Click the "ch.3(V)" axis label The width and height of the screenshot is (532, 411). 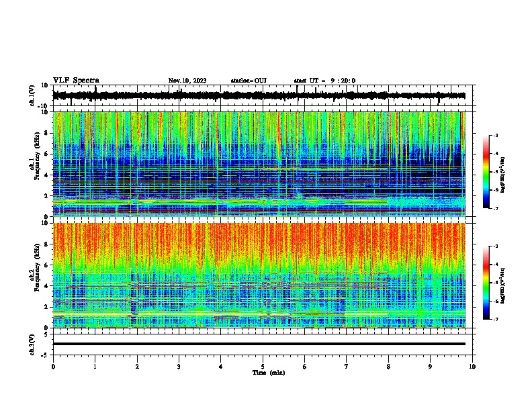[32, 345]
